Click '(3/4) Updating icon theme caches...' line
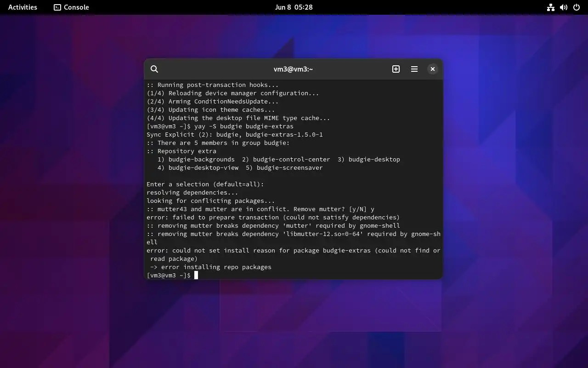The image size is (588, 368). click(x=211, y=109)
